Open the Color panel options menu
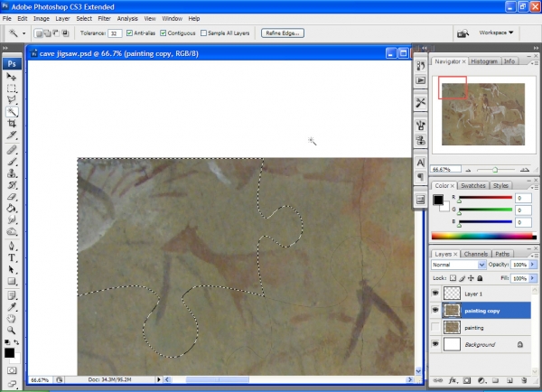Image resolution: width=542 pixels, height=392 pixels. [535, 187]
